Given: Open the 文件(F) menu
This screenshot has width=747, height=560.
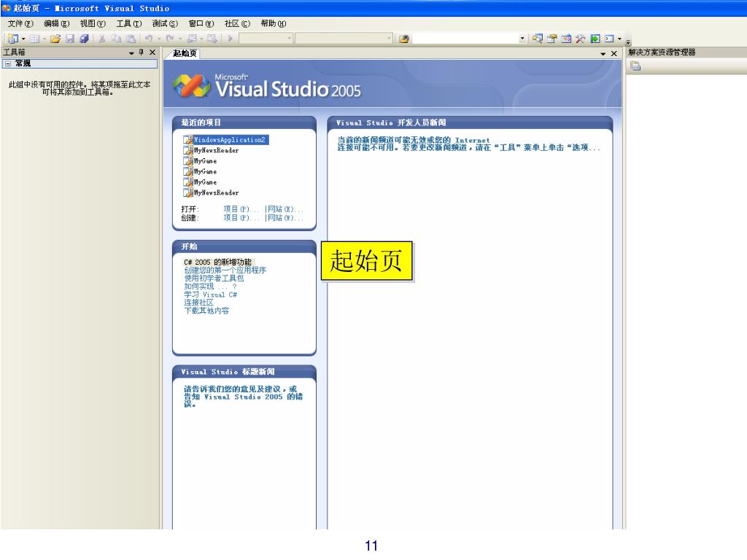Looking at the screenshot, I should point(20,23).
